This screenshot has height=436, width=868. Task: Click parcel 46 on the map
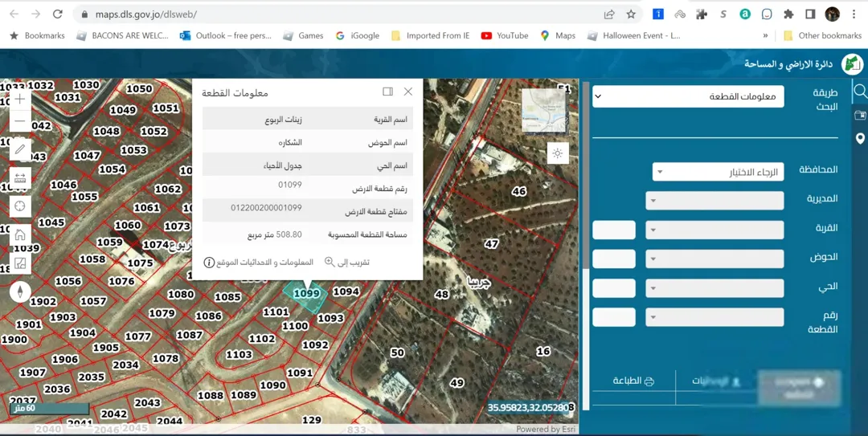518,191
